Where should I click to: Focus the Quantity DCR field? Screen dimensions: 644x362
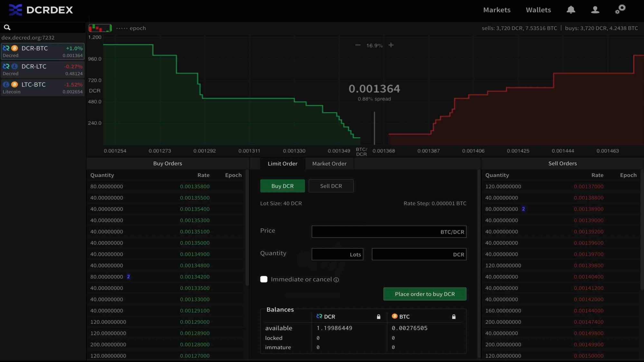[419, 254]
